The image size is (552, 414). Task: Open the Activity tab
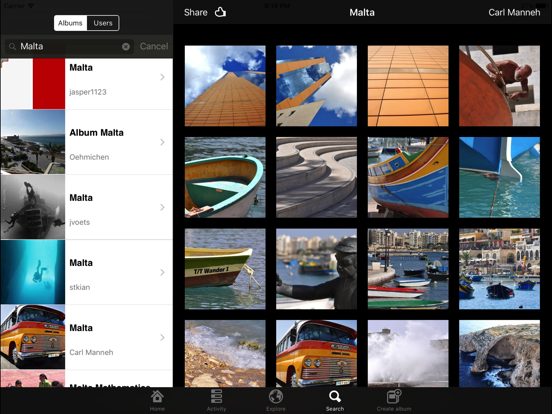tap(216, 401)
